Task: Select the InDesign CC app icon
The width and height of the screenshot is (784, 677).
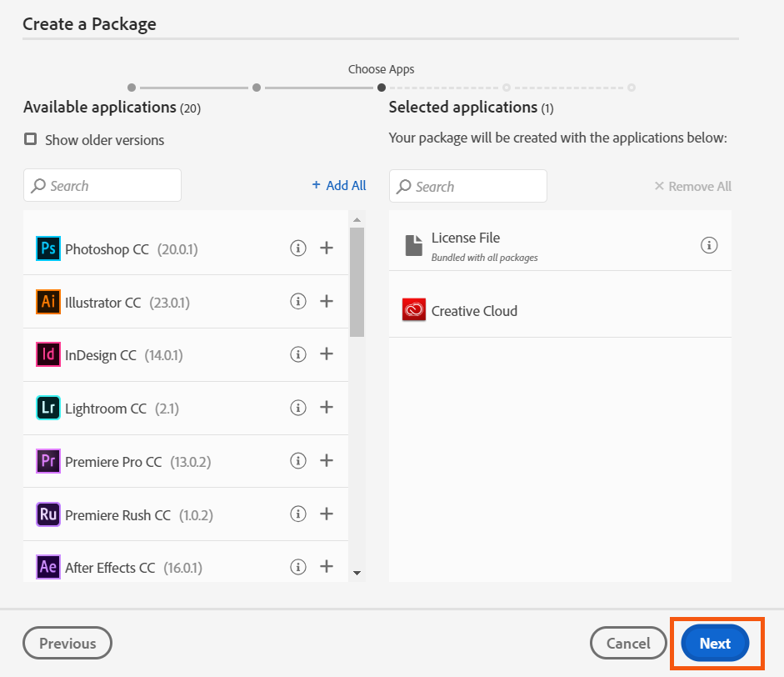Action: point(47,354)
